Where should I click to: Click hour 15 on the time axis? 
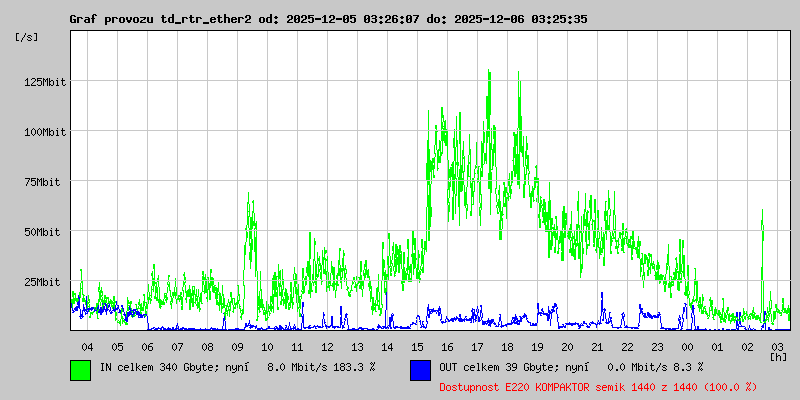click(417, 346)
